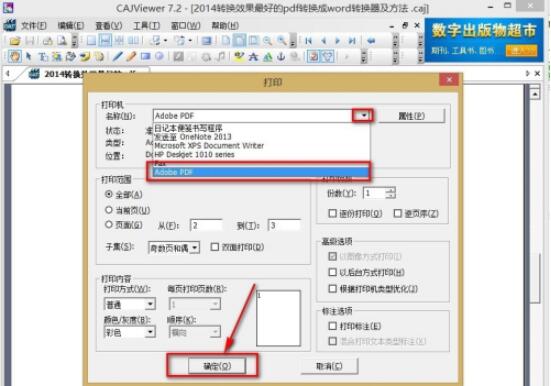Open the 帮助(H) menu
Image resolution: width=551 pixels, height=386 pixels.
pyautogui.click(x=225, y=26)
